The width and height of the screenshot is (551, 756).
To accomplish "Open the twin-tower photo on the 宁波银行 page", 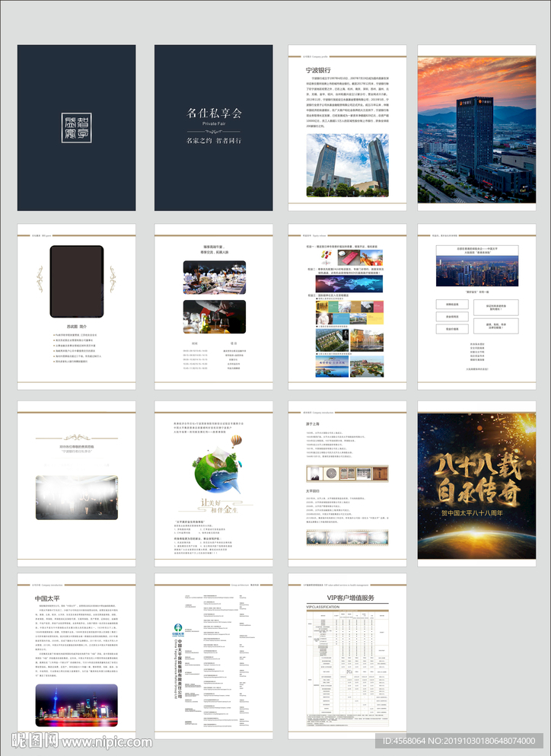I will pyautogui.click(x=348, y=165).
